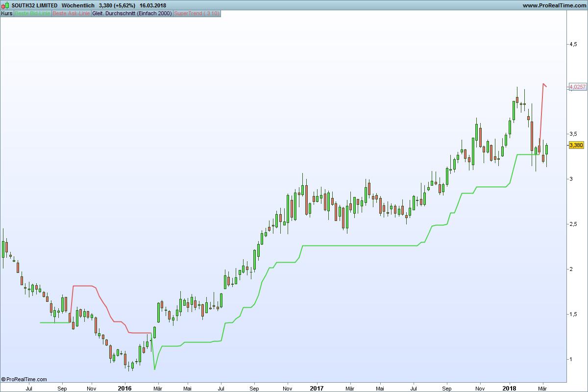Image resolution: width=588 pixels, height=392 pixels.
Task: Click the 4,5 price axis value
Action: [x=573, y=44]
